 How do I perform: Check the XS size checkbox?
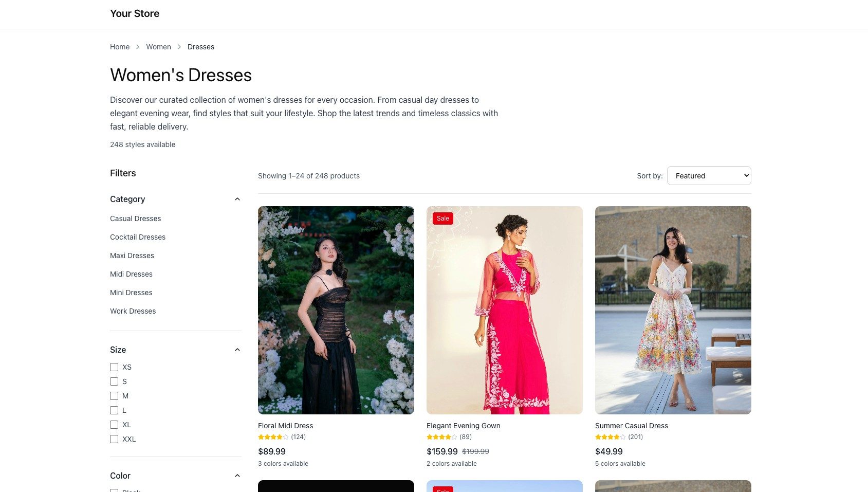[x=114, y=367]
